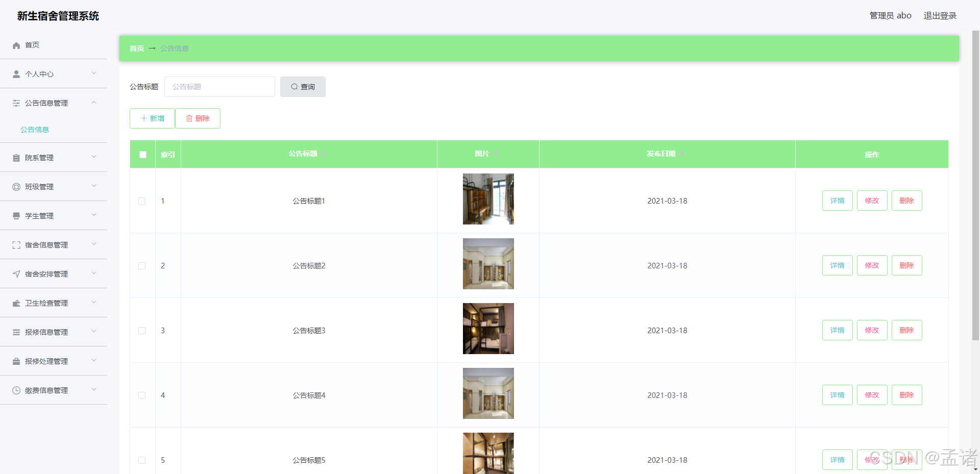The image size is (980, 474).
Task: Click the lifebuoy icon for 班级管理
Action: [x=16, y=187]
